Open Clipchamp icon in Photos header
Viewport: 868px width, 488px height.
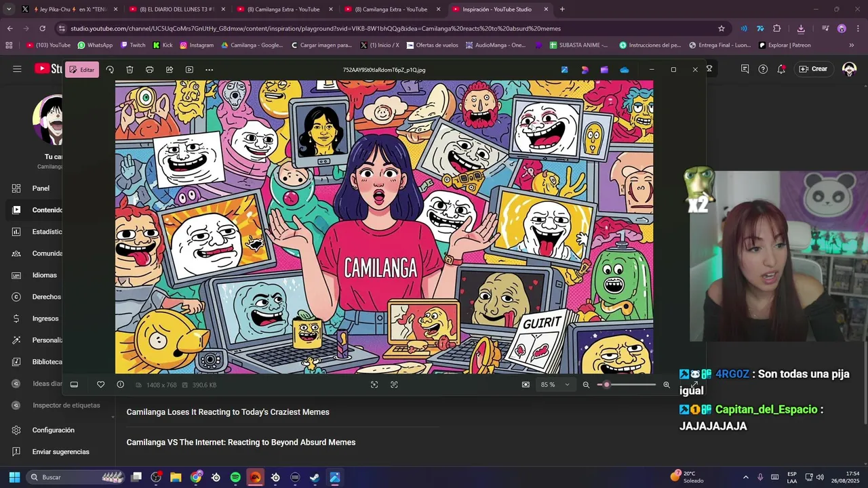pos(604,70)
